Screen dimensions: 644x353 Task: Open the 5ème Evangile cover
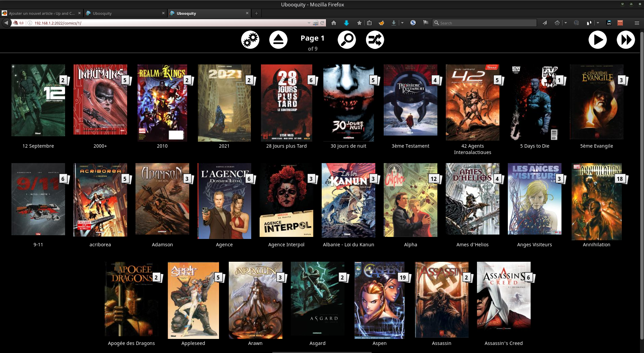tap(597, 102)
